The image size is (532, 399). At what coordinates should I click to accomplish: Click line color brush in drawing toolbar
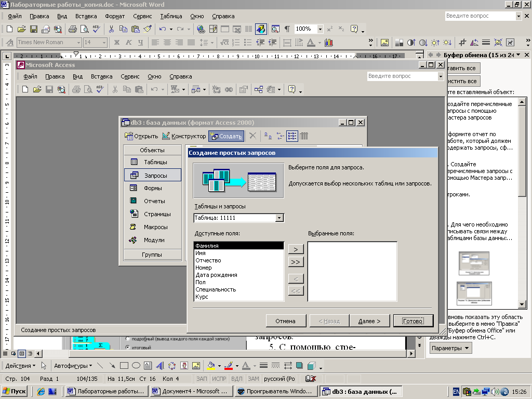(229, 366)
